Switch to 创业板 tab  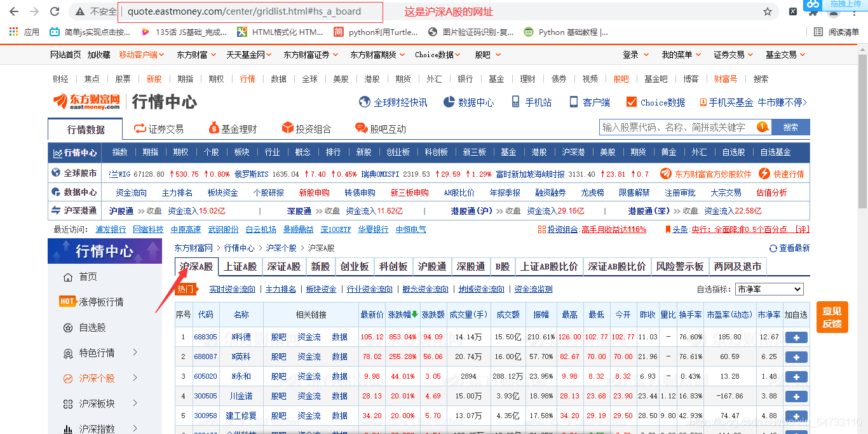355,267
